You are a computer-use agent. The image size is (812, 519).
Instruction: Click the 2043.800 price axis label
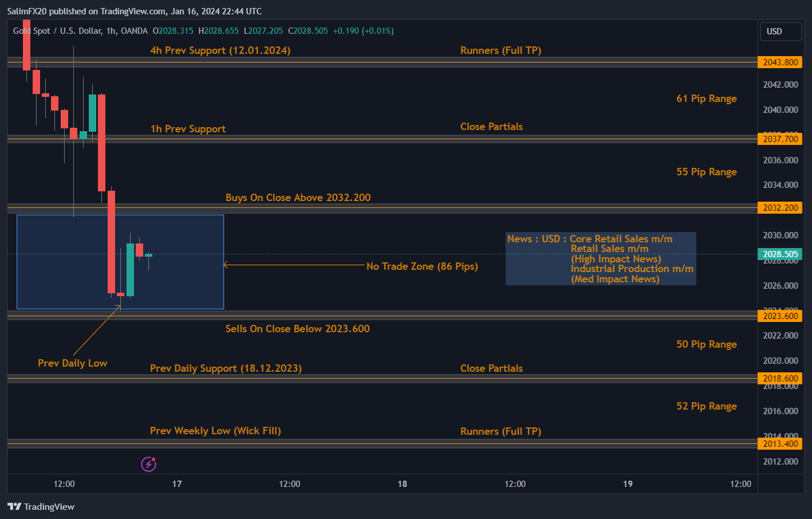[780, 62]
